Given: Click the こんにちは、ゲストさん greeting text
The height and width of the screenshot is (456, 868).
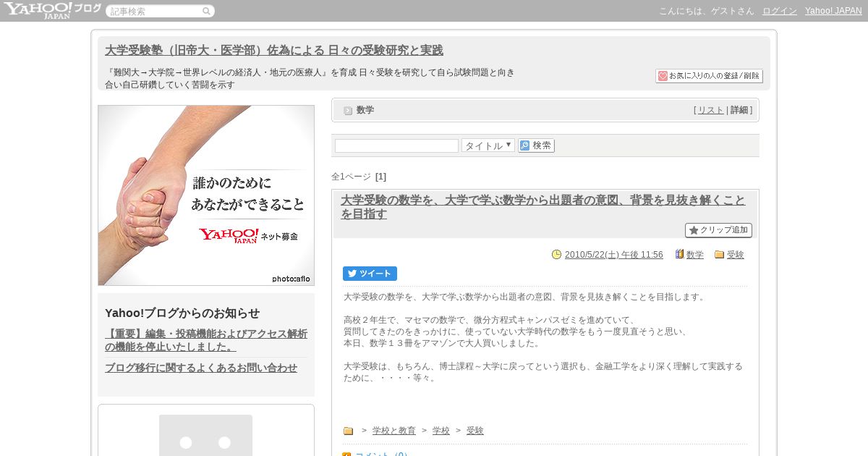Looking at the screenshot, I should (706, 11).
